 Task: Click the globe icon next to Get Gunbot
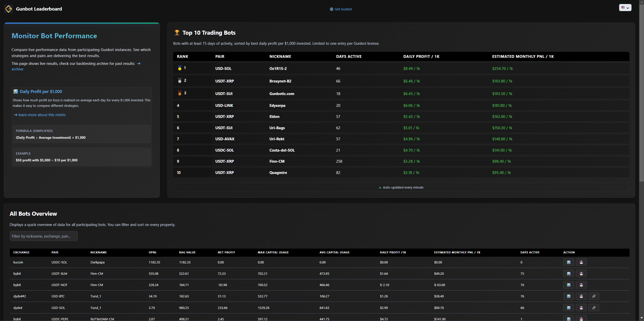click(x=331, y=9)
